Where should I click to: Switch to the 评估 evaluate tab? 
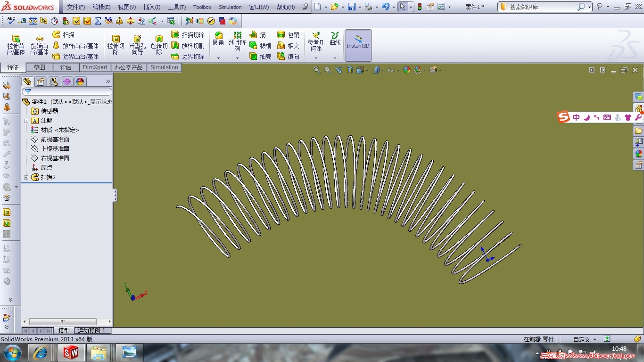pos(66,67)
